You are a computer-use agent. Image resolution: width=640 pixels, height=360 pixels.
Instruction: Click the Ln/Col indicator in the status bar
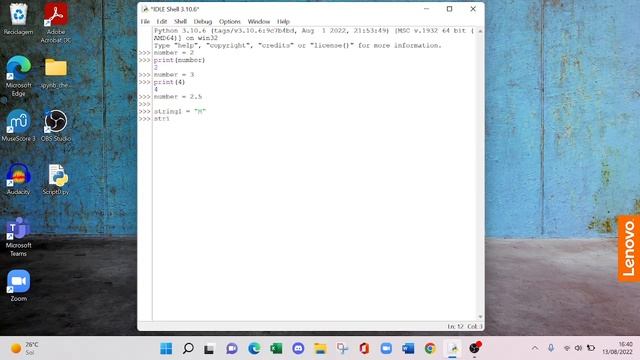coord(464,327)
